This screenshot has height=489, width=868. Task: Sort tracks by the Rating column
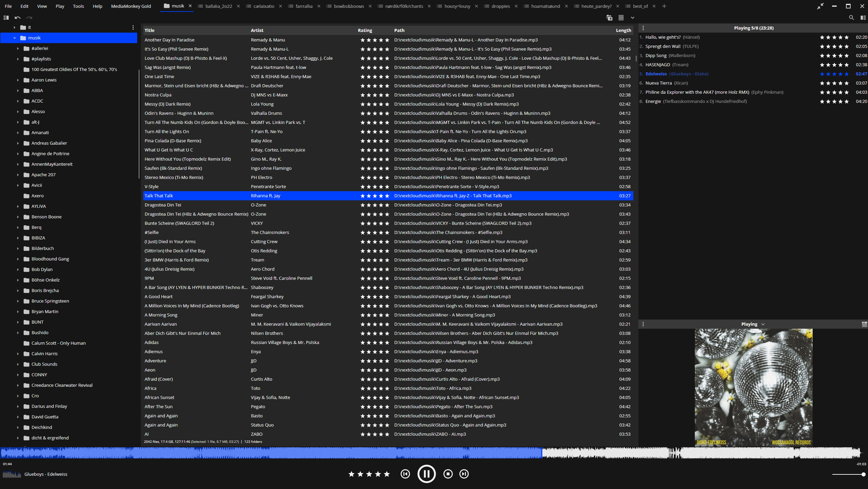(365, 31)
